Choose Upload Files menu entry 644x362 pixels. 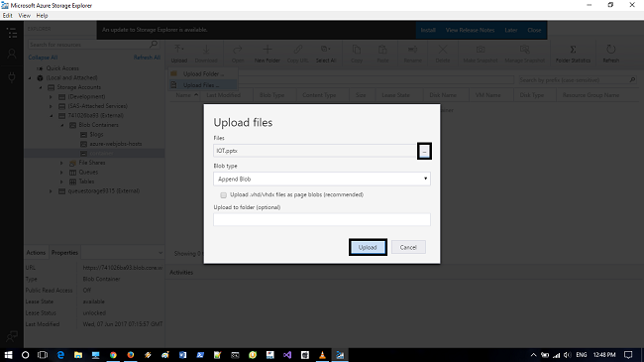(x=203, y=85)
